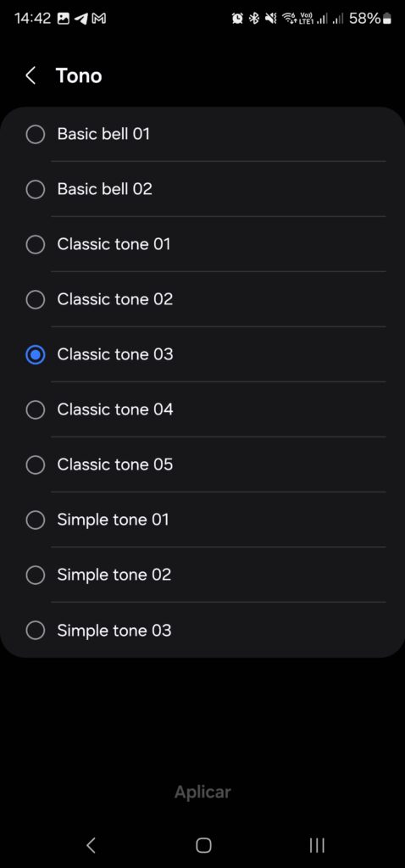Choose the Basic bell 02 tone
Image resolution: width=405 pixels, height=868 pixels.
(202, 189)
